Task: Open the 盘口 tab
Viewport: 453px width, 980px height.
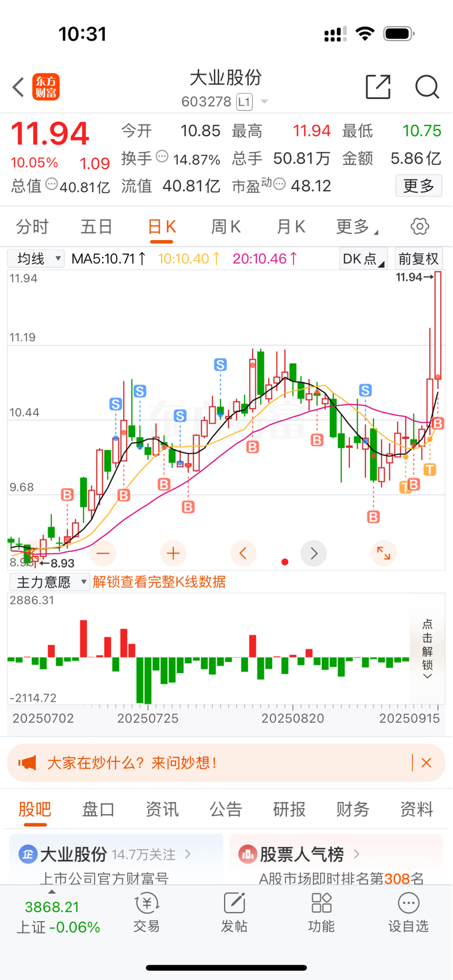Action: tap(98, 809)
